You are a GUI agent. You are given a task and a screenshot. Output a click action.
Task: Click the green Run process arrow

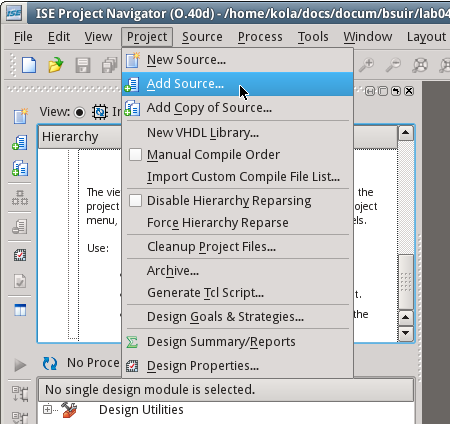[20, 365]
